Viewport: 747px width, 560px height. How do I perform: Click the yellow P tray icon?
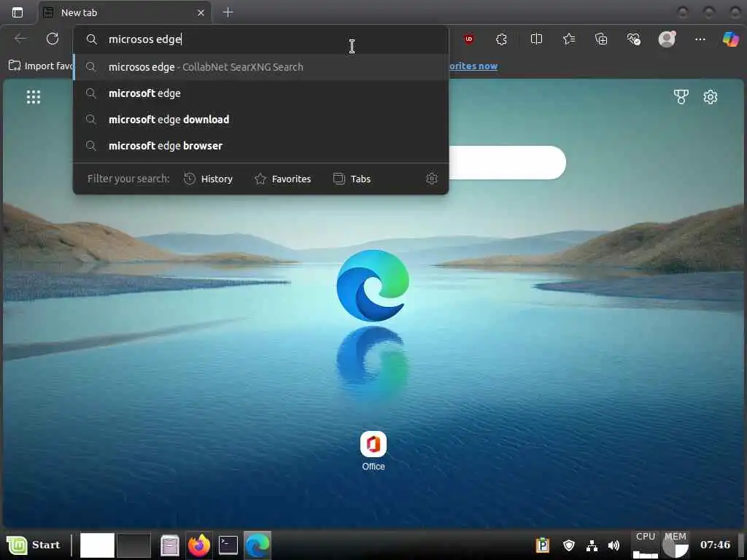[543, 545]
